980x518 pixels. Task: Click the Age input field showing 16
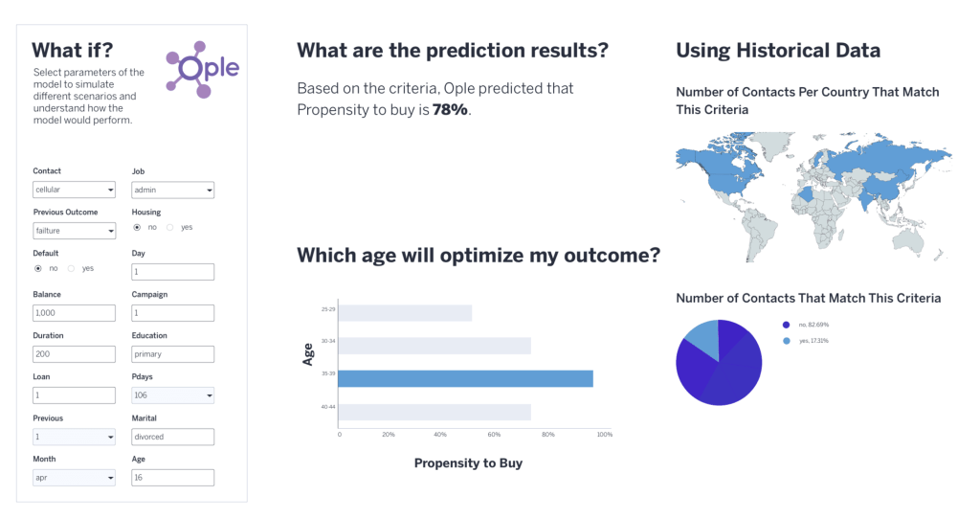(172, 477)
